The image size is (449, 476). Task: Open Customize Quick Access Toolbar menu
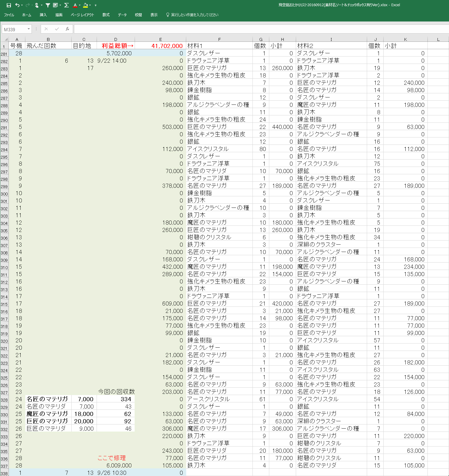tap(95, 5)
